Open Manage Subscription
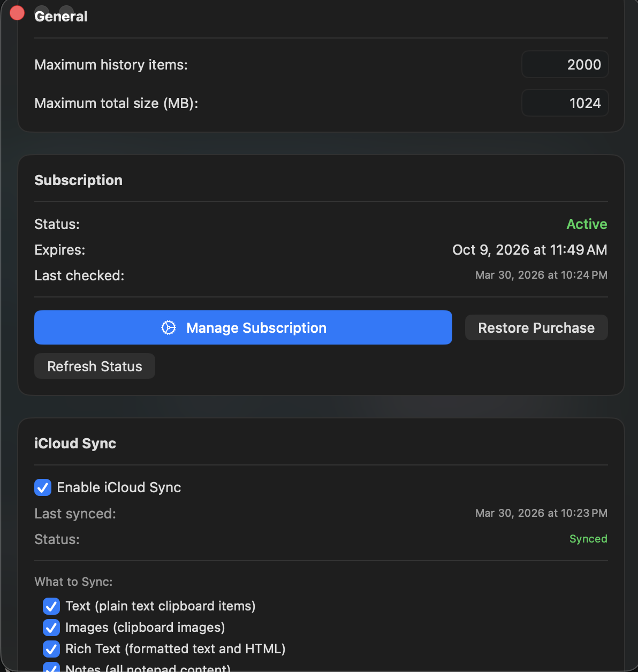The image size is (638, 672). (243, 327)
